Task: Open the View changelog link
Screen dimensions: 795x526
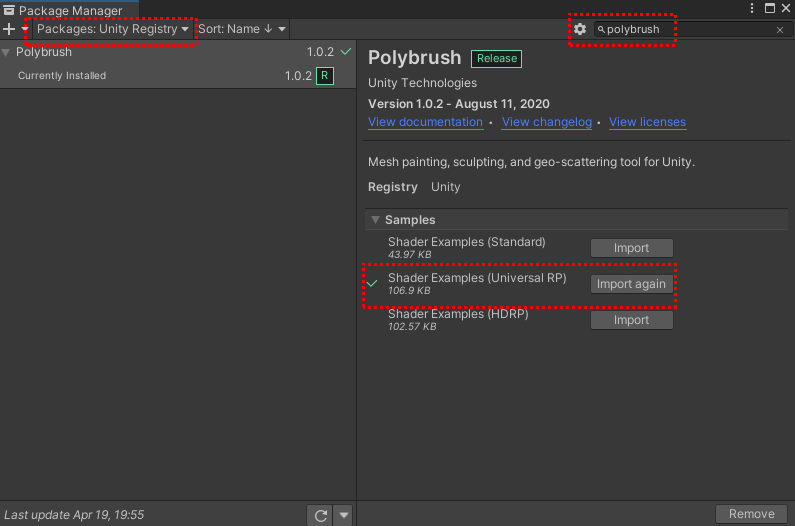Action: click(x=547, y=122)
